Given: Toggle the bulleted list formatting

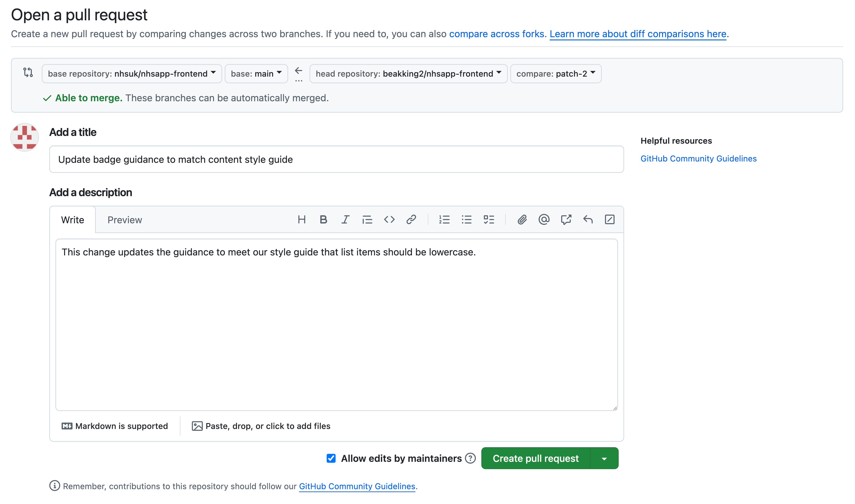Looking at the screenshot, I should coord(467,219).
